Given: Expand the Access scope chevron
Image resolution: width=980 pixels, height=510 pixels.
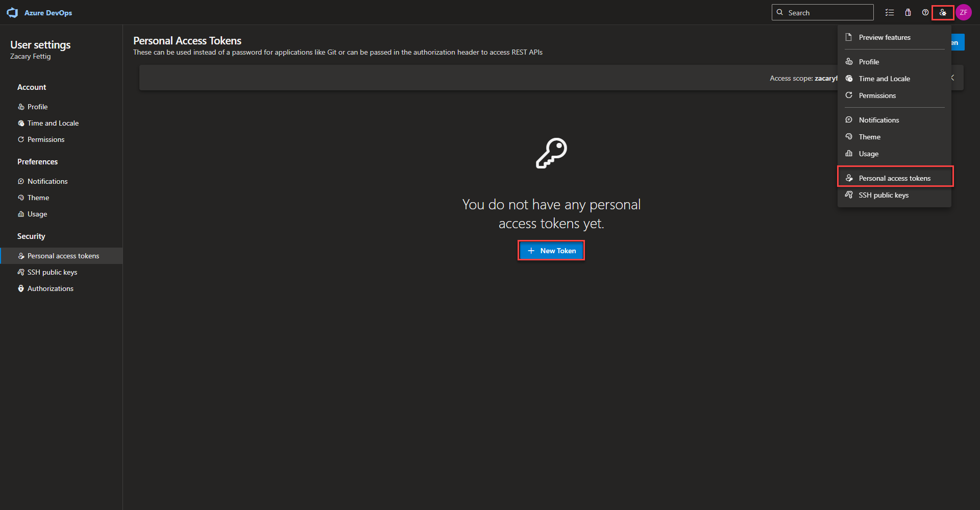Looking at the screenshot, I should tap(953, 78).
